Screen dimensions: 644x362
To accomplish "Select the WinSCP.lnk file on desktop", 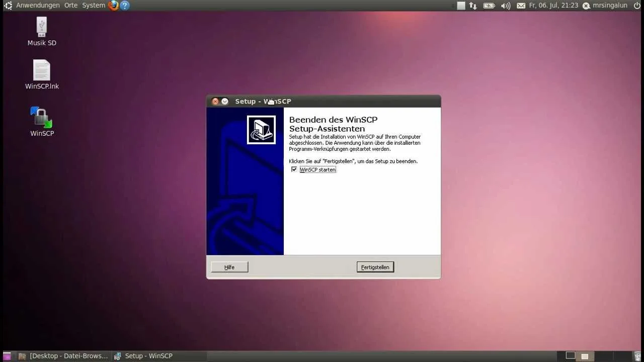I will pyautogui.click(x=42, y=74).
